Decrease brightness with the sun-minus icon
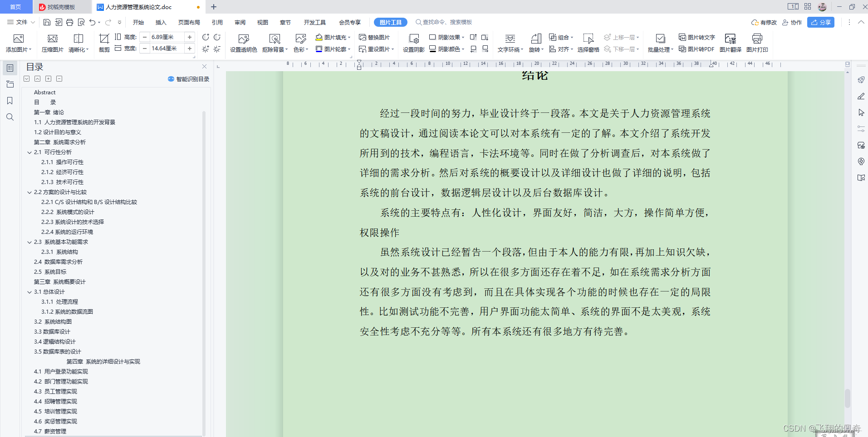 click(217, 49)
